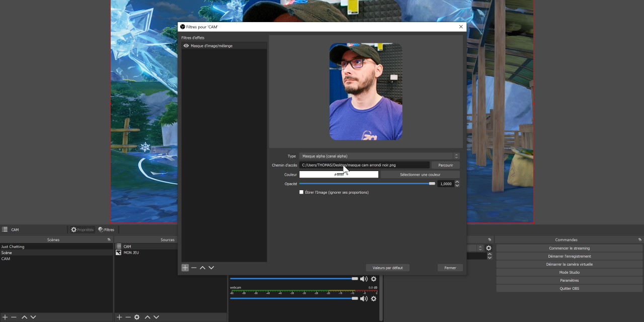Undock the Commandes panel
The height and width of the screenshot is (322, 644).
(x=639, y=239)
